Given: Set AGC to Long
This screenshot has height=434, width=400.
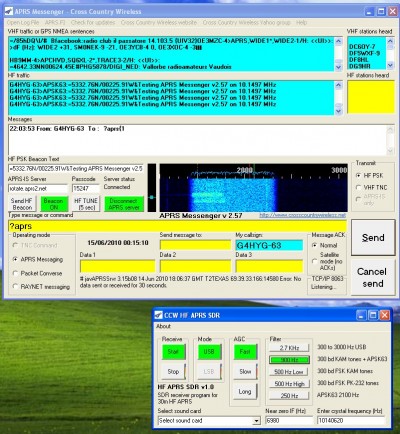Looking at the screenshot, I should (x=245, y=391).
